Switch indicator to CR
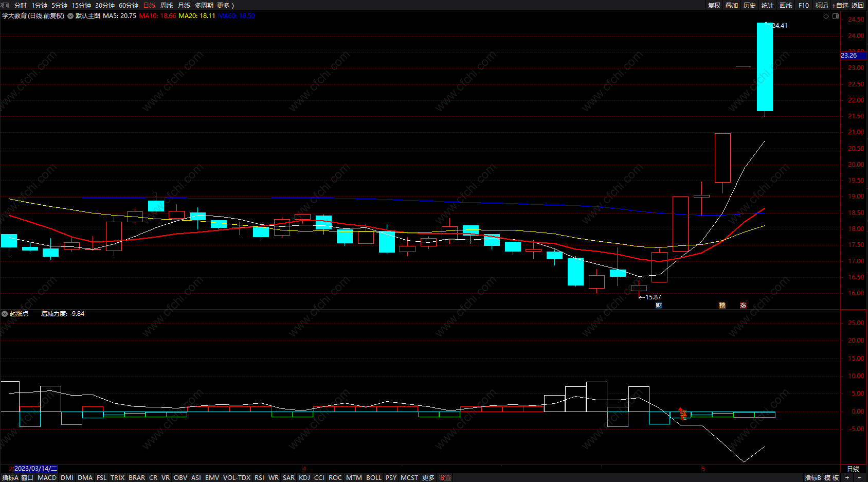868x482 pixels. pos(153,477)
